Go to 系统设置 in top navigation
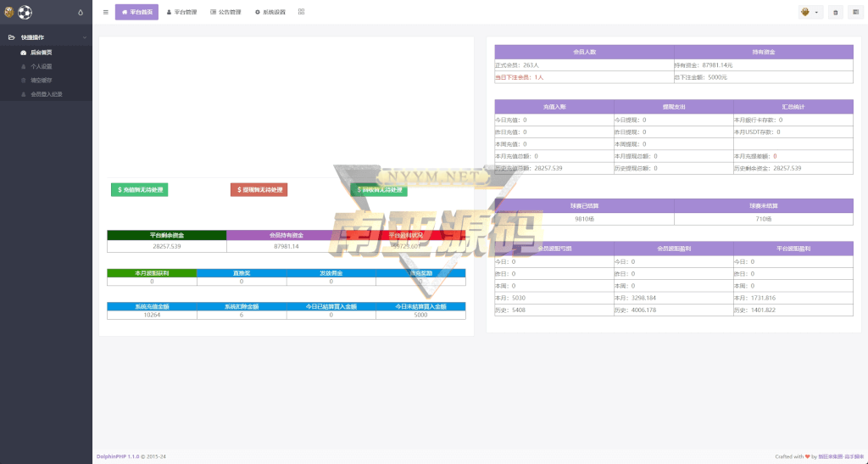The width and height of the screenshot is (868, 464). coord(271,13)
